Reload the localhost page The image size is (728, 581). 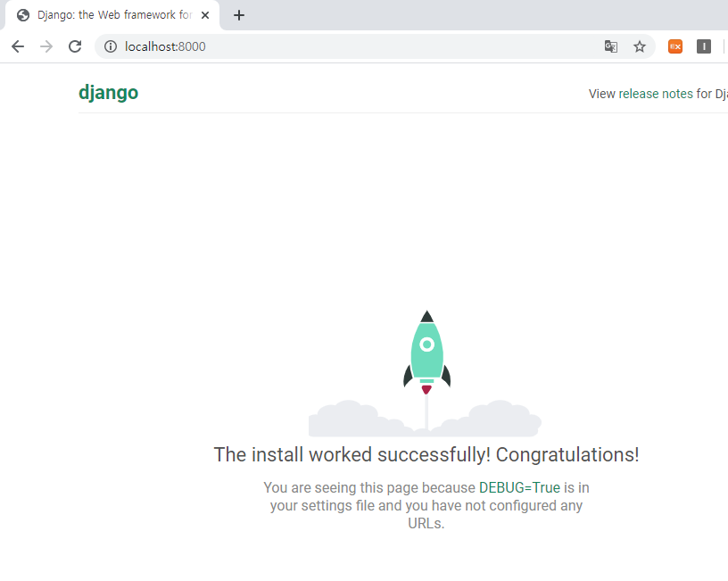click(75, 46)
